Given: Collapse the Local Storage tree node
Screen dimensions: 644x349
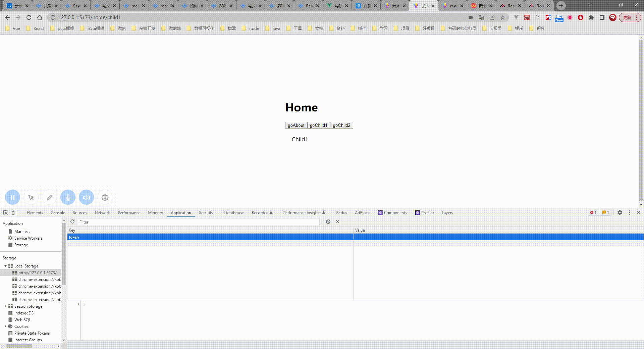Looking at the screenshot, I should (x=5, y=266).
